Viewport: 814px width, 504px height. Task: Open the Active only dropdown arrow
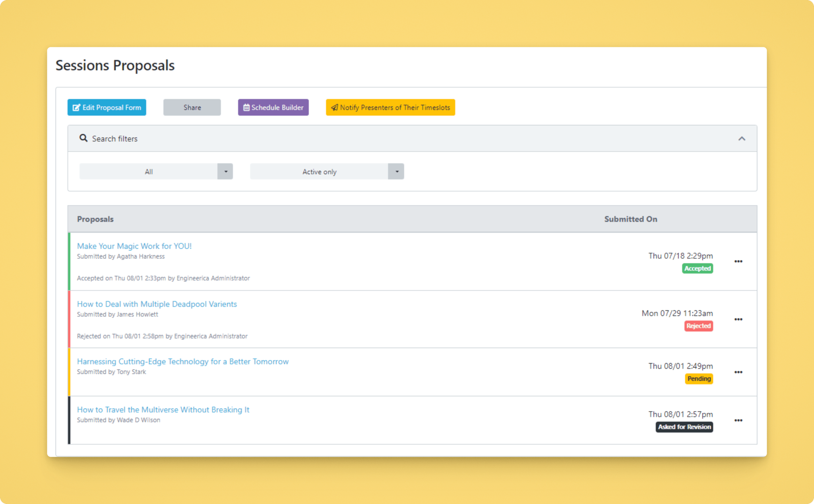[x=396, y=172]
